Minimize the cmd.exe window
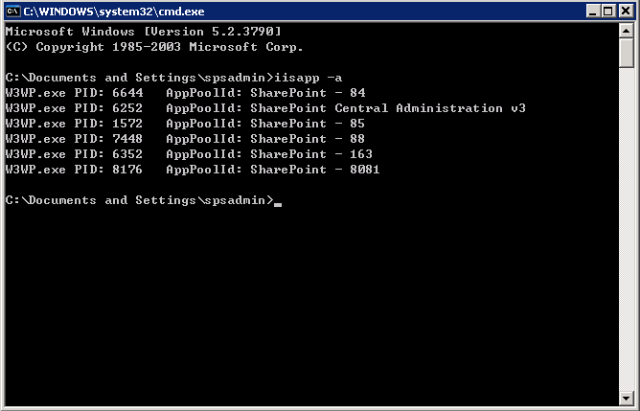The height and width of the screenshot is (411, 640). pyautogui.click(x=593, y=11)
